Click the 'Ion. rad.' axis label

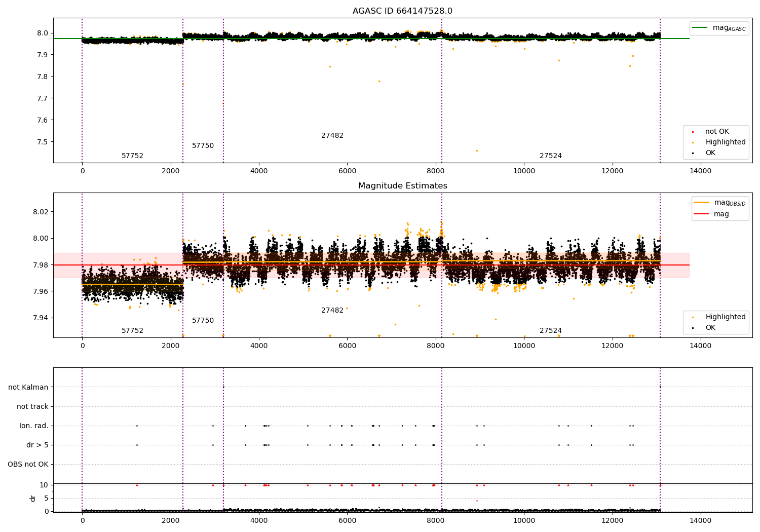[x=34, y=426]
